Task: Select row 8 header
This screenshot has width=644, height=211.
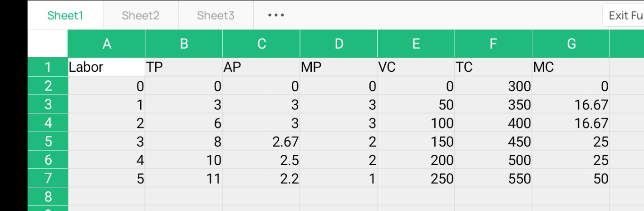Action: tap(48, 197)
